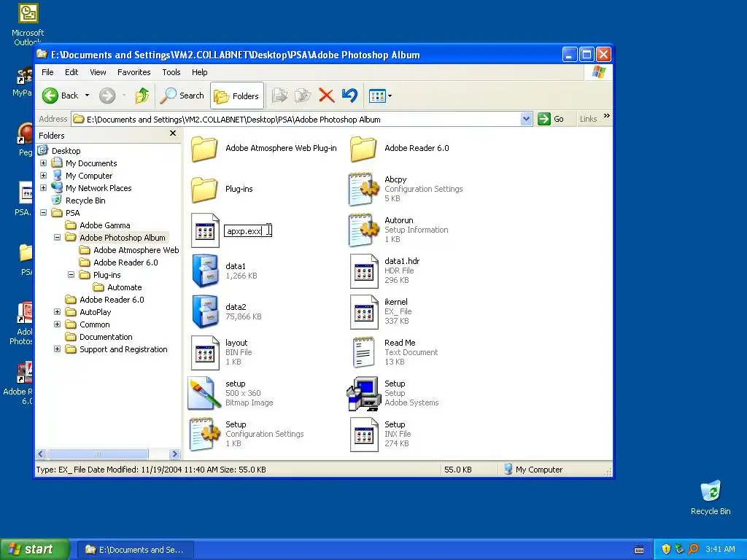Expand My Network Places tree node
The image size is (747, 560).
pyautogui.click(x=43, y=188)
